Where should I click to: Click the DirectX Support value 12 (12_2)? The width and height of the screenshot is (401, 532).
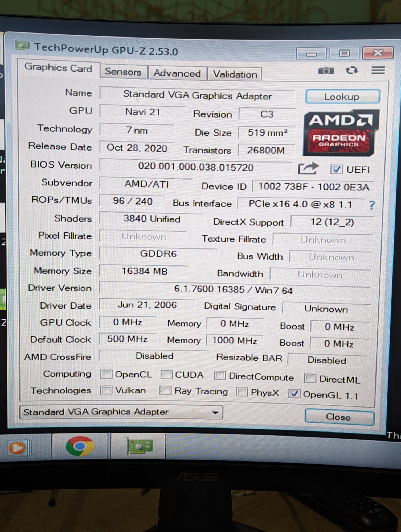pyautogui.click(x=332, y=222)
